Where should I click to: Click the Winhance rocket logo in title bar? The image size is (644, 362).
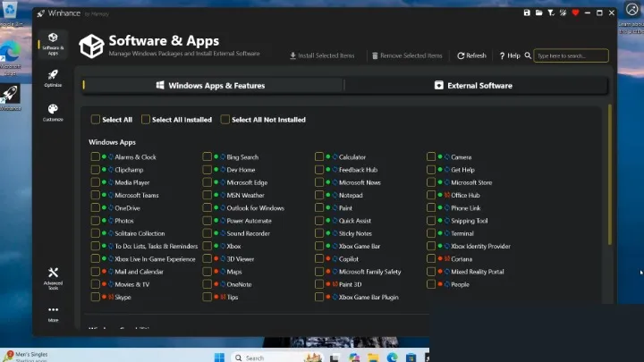coord(40,13)
